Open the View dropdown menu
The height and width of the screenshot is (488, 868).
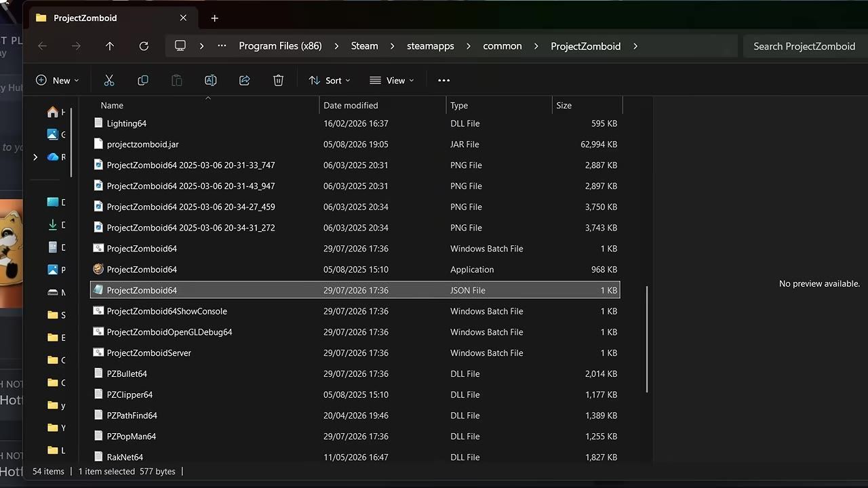click(x=392, y=80)
